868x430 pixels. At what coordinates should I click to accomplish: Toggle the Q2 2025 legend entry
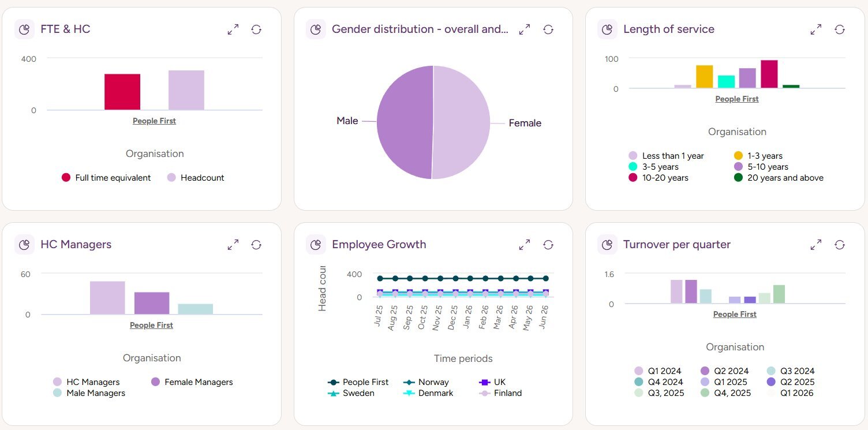pos(791,382)
